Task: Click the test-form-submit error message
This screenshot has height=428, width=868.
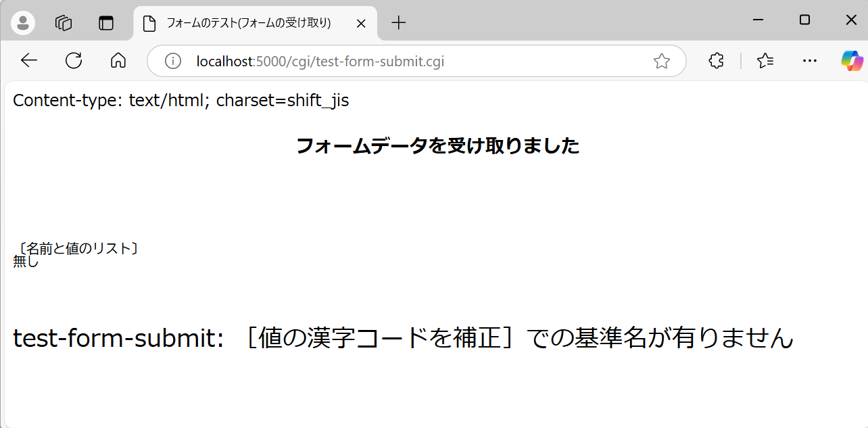Action: (403, 337)
